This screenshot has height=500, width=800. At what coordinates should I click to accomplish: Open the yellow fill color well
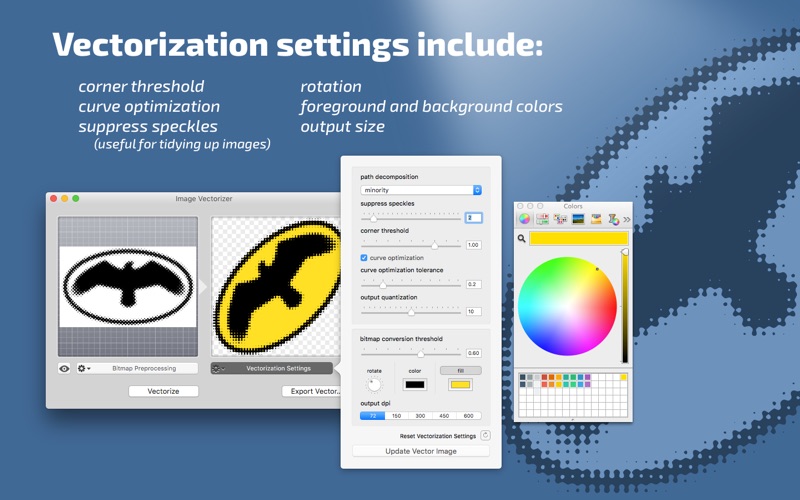point(461,385)
